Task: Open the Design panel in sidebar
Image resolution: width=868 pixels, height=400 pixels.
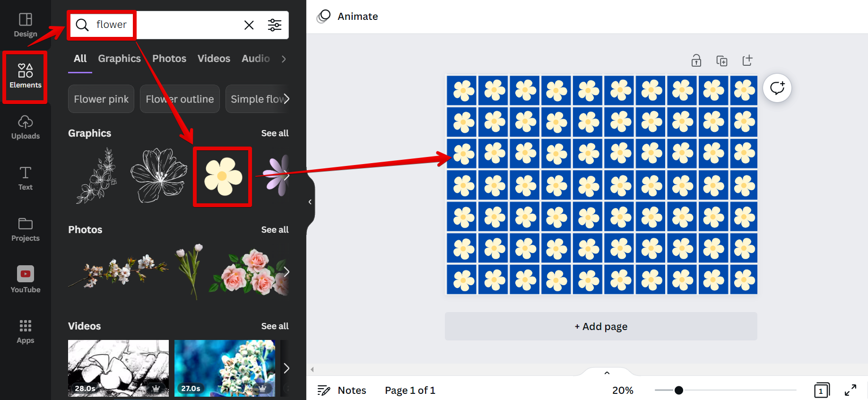Action: 26,25
